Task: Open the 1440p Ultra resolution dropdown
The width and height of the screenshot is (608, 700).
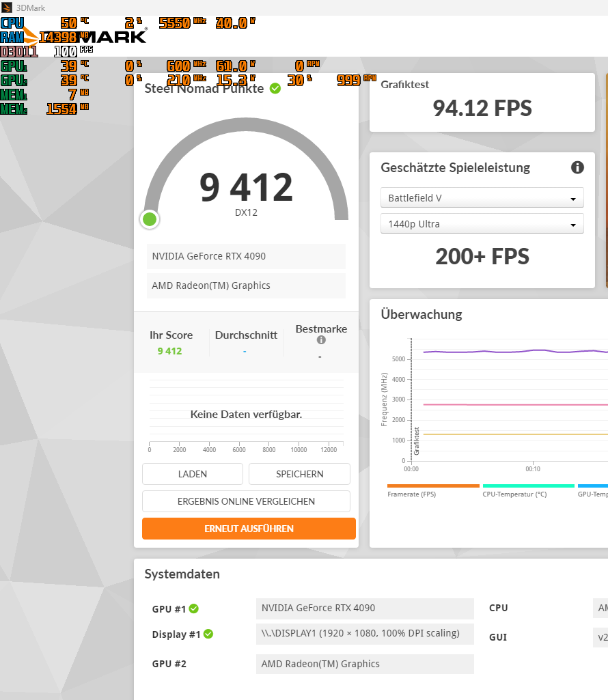Action: (x=482, y=224)
